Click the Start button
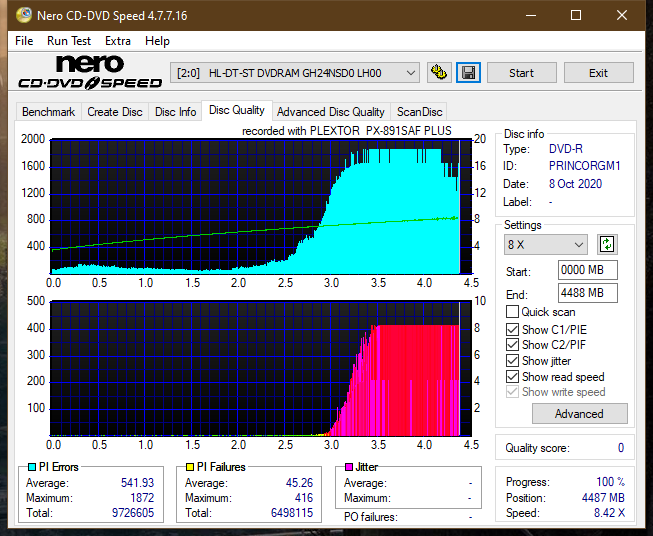 point(521,73)
